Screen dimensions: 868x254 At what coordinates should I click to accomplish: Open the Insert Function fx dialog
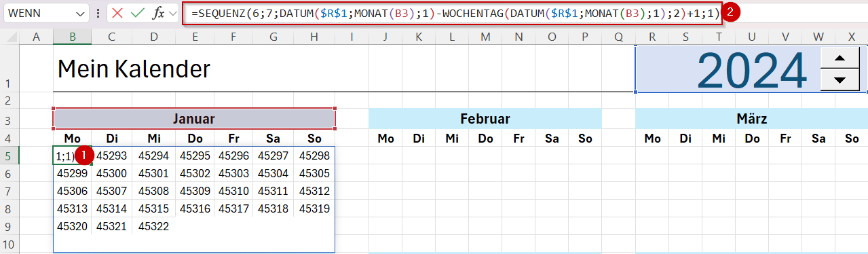(158, 13)
